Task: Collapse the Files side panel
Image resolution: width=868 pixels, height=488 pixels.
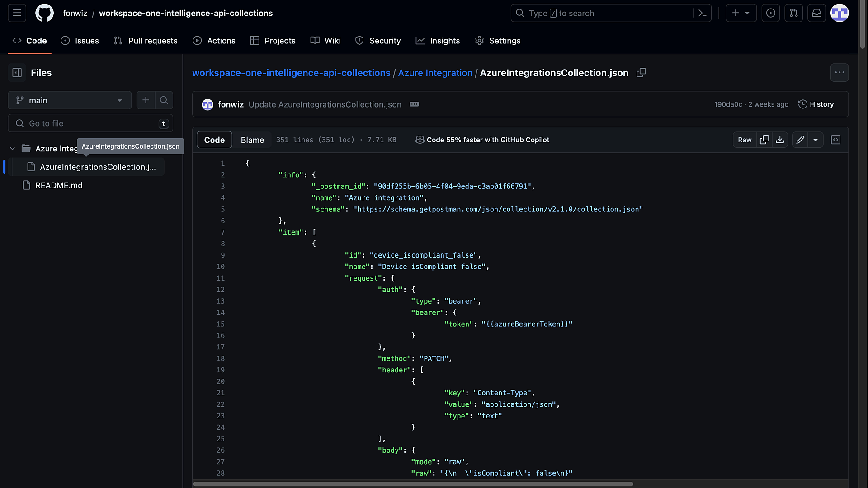Action: tap(17, 73)
